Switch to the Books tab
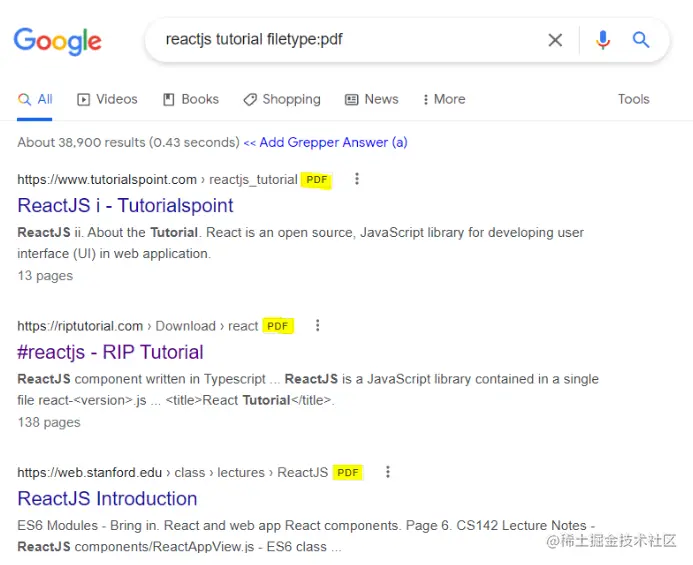The height and width of the screenshot is (565, 693). (191, 99)
